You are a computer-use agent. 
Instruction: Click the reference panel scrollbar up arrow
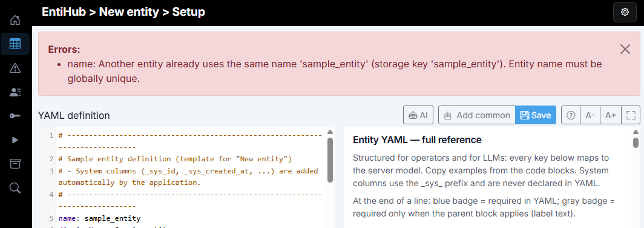click(636, 132)
